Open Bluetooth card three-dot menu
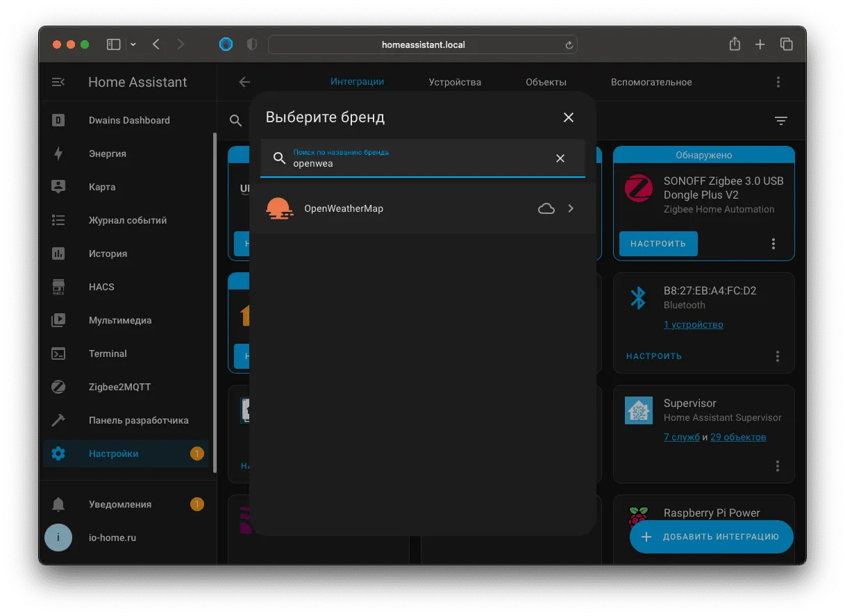Viewport: 845px width, 616px height. point(778,356)
